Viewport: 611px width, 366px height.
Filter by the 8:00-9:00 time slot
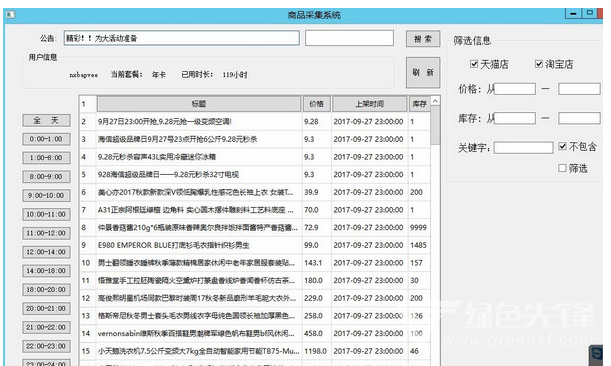(x=46, y=177)
